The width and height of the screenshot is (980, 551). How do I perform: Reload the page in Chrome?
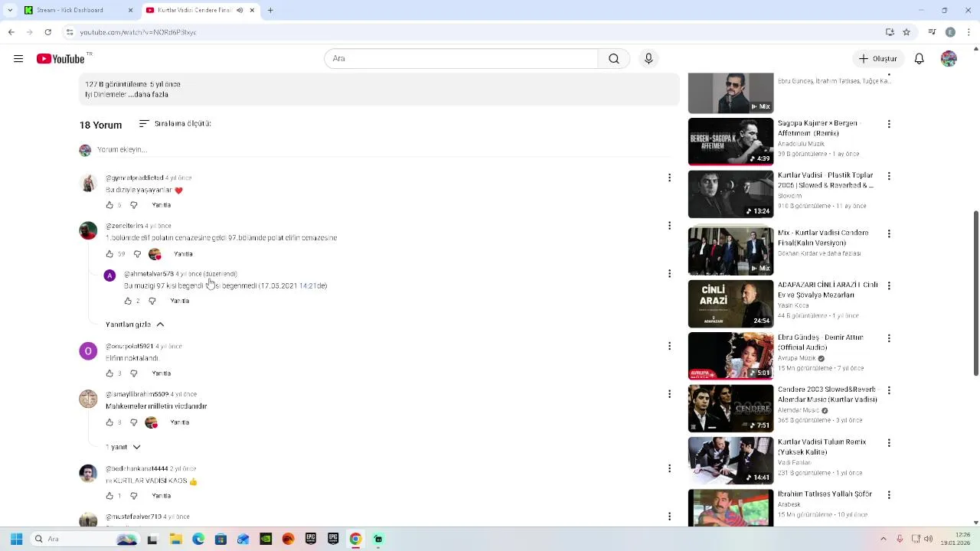47,32
